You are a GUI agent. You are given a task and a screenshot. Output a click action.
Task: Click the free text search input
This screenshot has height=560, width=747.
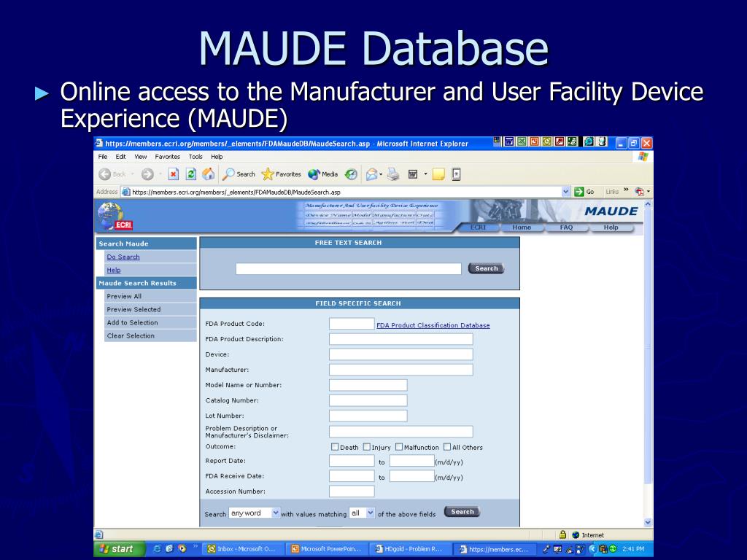[348, 268]
